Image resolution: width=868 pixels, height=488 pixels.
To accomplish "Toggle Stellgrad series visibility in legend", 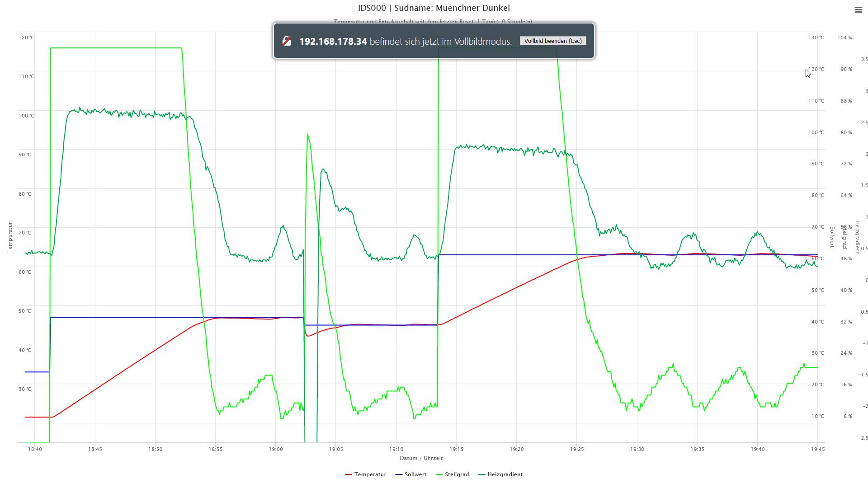I will pos(457,474).
